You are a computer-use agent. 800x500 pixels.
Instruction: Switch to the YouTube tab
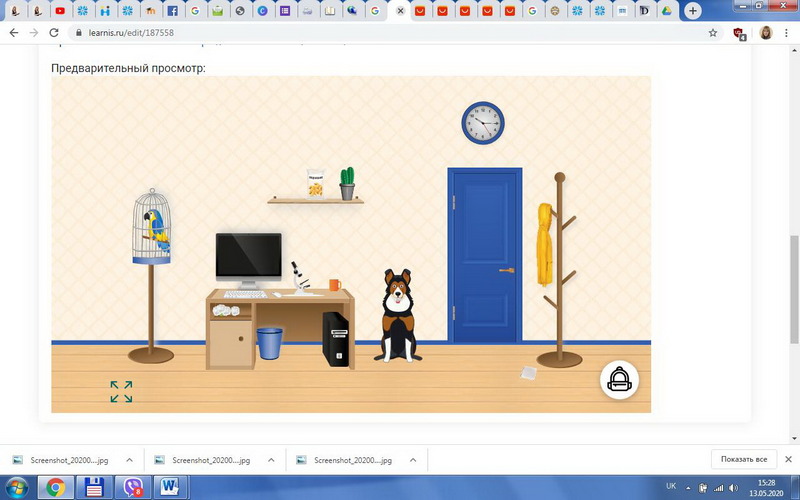61,11
